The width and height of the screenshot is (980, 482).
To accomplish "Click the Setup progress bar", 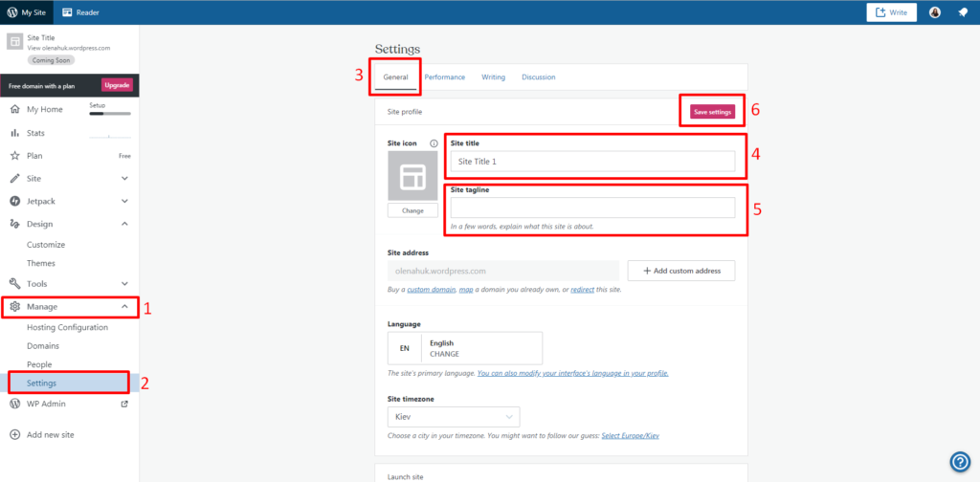I will coord(110,114).
